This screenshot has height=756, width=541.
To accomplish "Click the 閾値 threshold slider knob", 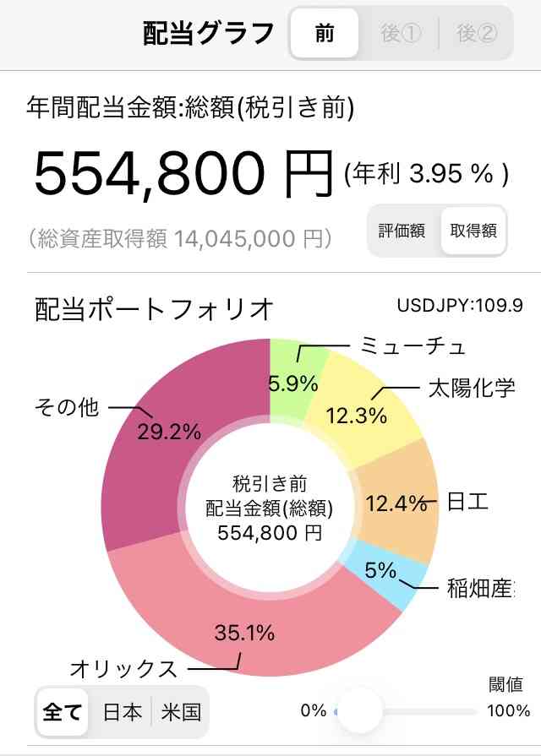I will pos(359,710).
